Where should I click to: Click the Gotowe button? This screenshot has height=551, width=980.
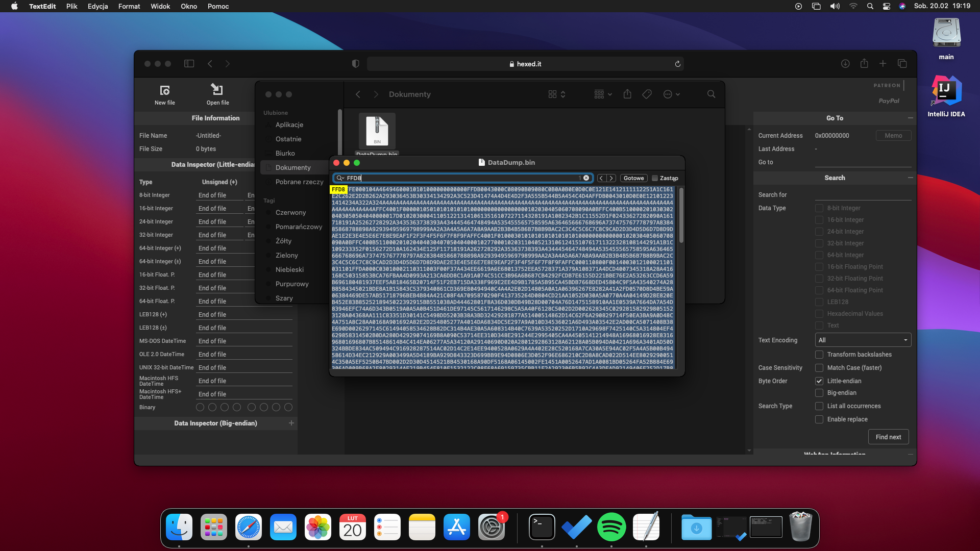[633, 178]
